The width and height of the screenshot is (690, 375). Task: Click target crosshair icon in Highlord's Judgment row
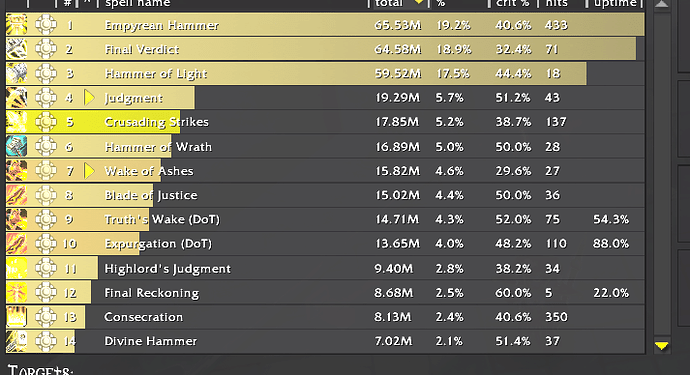point(46,268)
